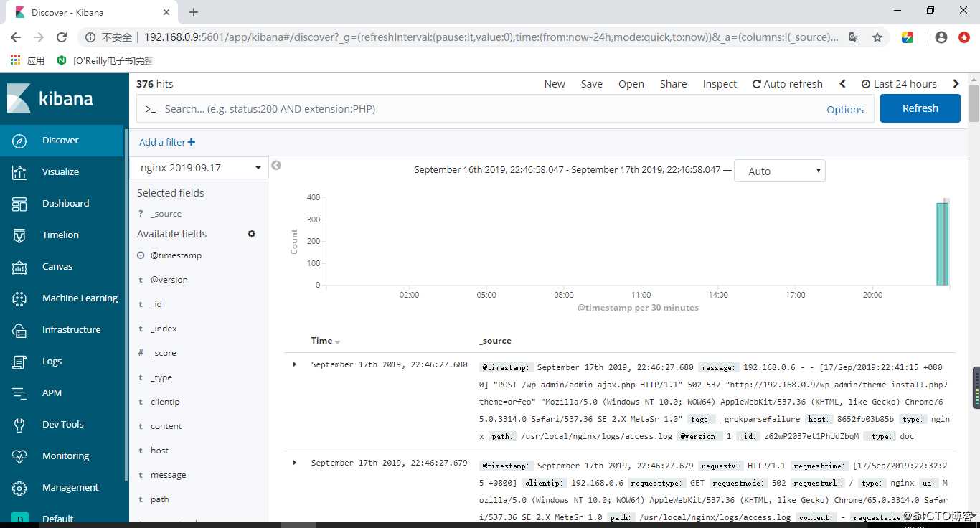
Task: Click the teal histogram bar in the chart
Action: pyautogui.click(x=941, y=244)
